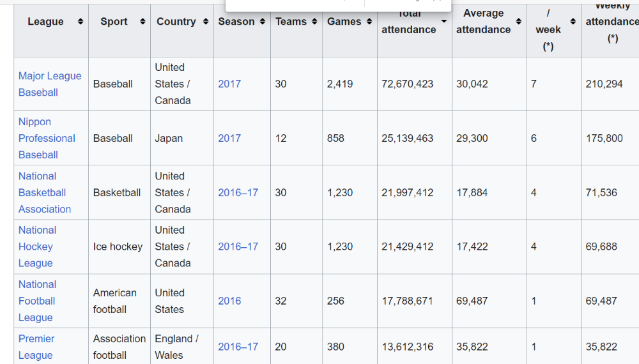The image size is (639, 364).
Task: Open 2017 season link for Nippon Professional Baseball
Action: (229, 138)
